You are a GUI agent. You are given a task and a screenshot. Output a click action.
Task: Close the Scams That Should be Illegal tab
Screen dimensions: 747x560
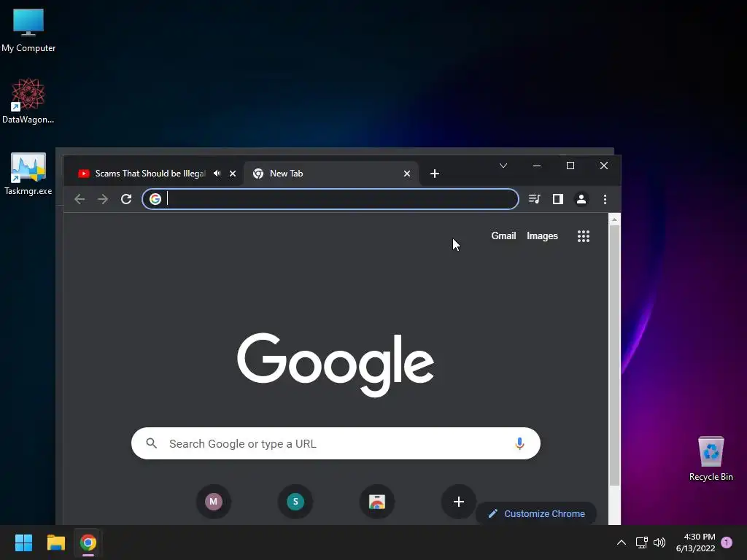[x=233, y=174]
